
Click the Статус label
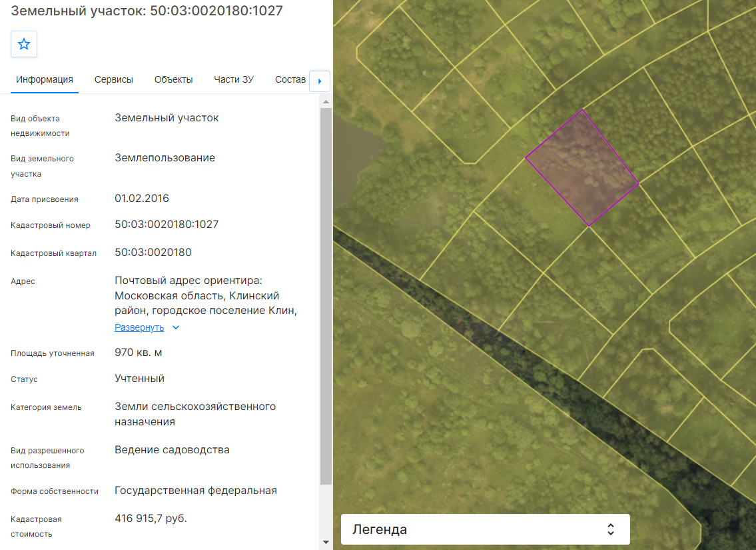click(24, 379)
